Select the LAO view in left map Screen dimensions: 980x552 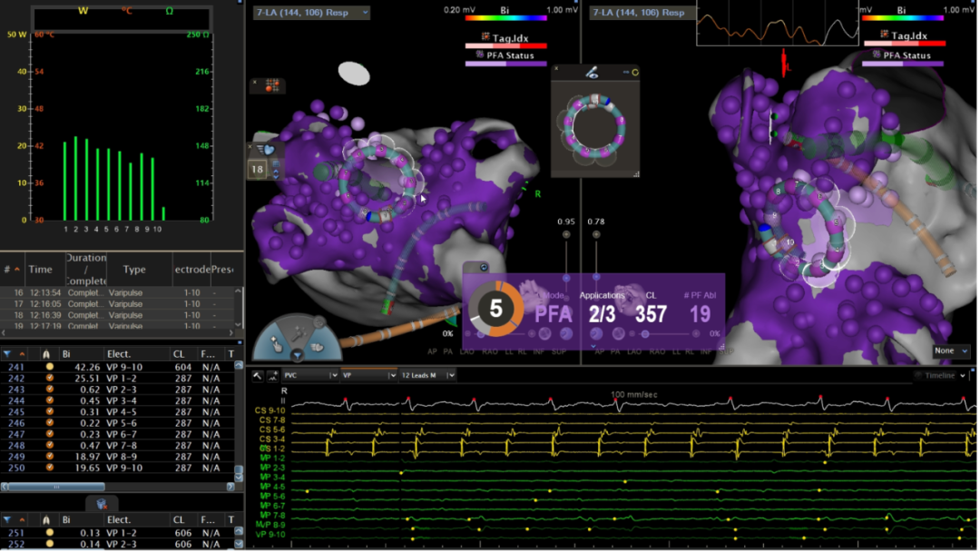click(x=467, y=352)
